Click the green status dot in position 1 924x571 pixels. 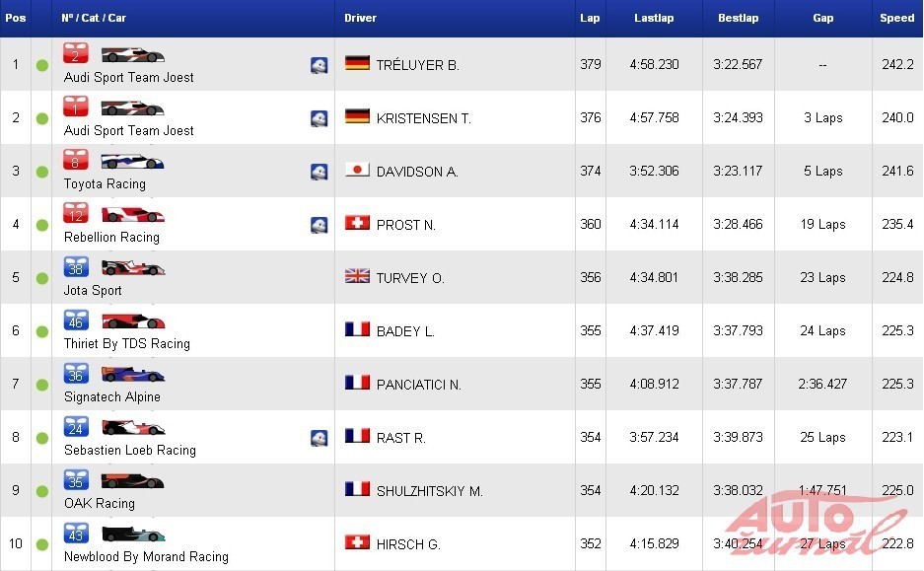click(41, 66)
